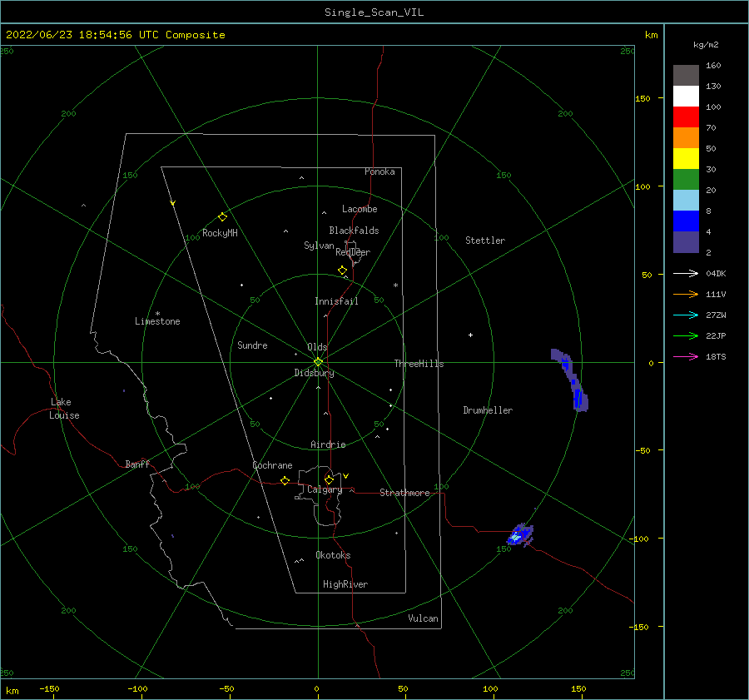
Task: Select the yellow 30-50 legend swatch
Action: (x=686, y=159)
